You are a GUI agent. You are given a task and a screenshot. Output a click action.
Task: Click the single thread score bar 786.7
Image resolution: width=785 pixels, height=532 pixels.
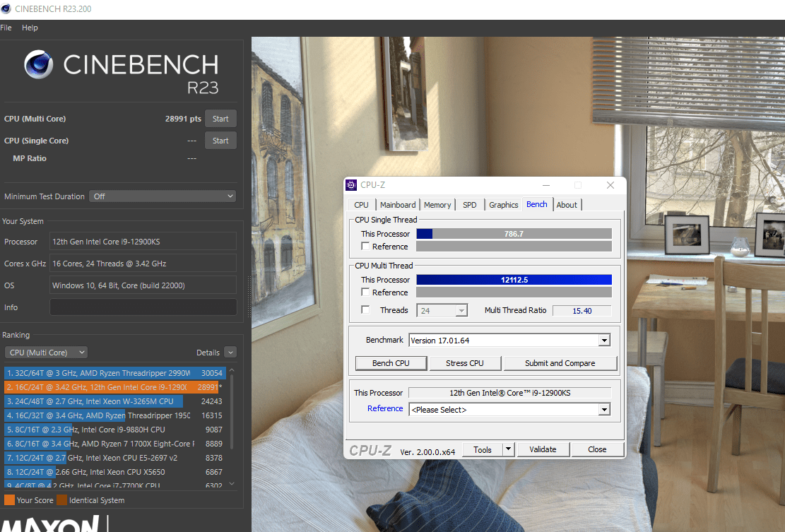514,234
